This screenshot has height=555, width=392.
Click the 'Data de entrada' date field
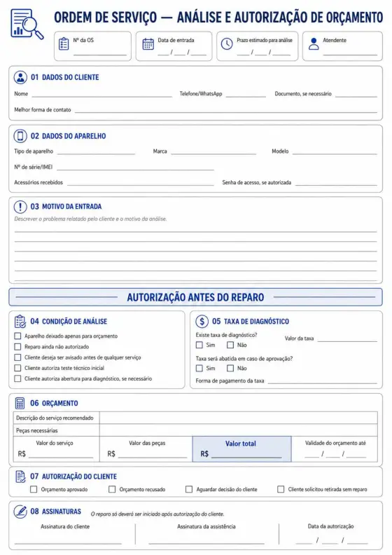coord(182,53)
